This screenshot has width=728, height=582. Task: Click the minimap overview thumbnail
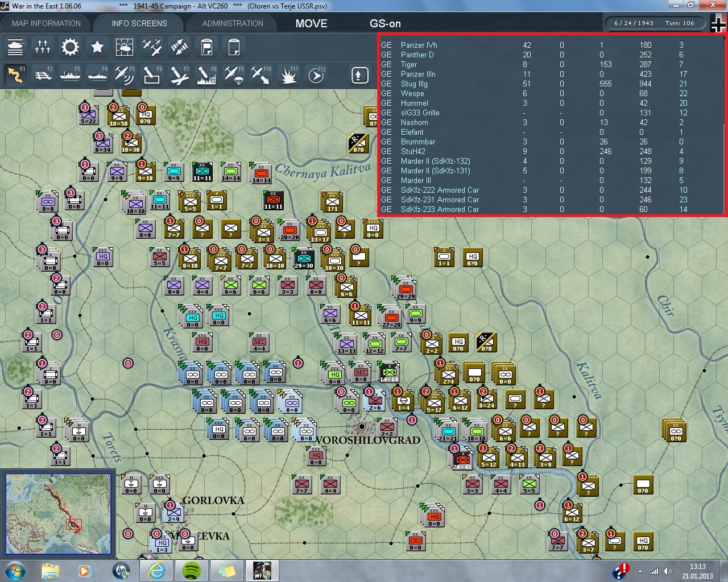[x=59, y=514]
